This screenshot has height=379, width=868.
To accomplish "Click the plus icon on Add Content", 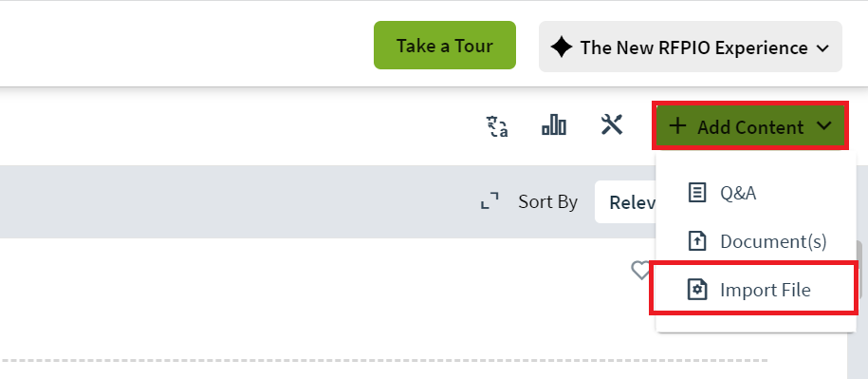I will point(677,125).
